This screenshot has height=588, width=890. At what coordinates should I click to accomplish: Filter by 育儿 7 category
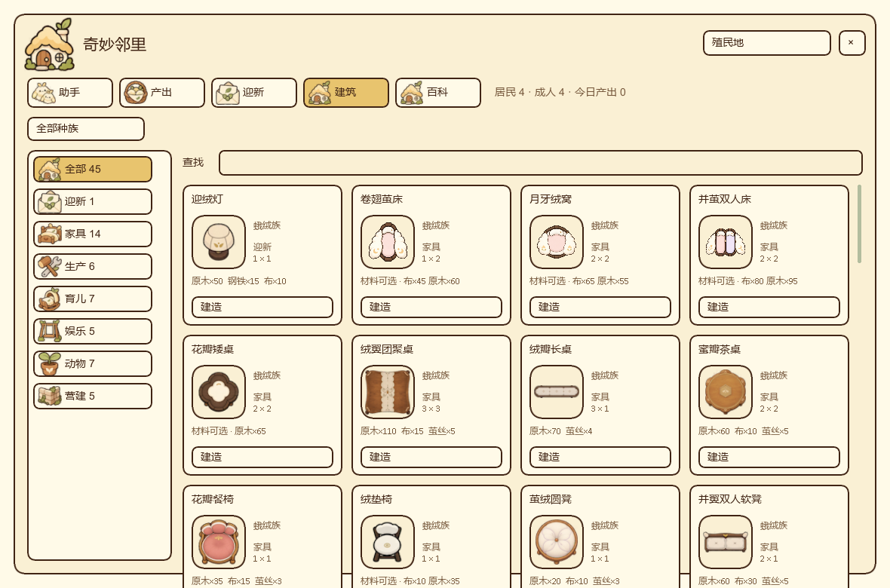point(93,299)
